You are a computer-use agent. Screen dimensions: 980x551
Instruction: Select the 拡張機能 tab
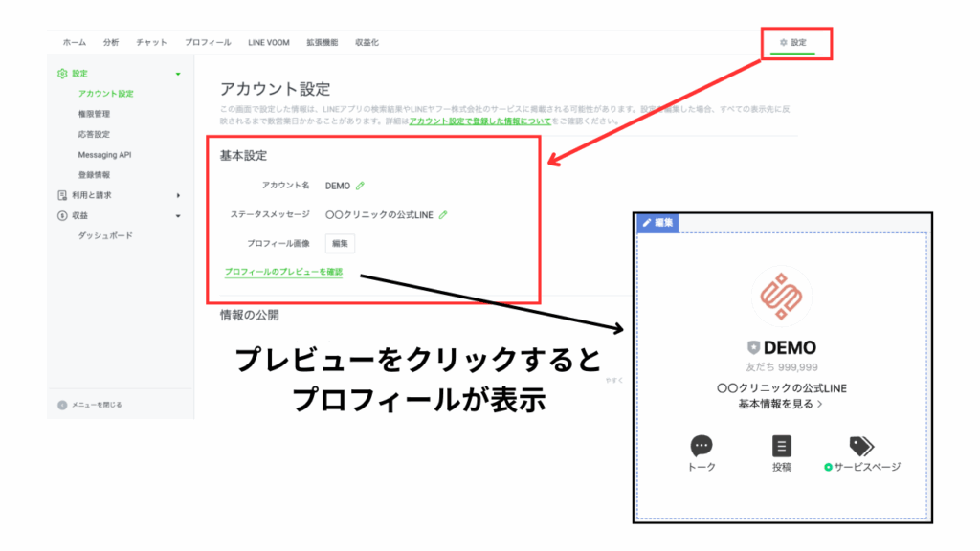click(322, 42)
